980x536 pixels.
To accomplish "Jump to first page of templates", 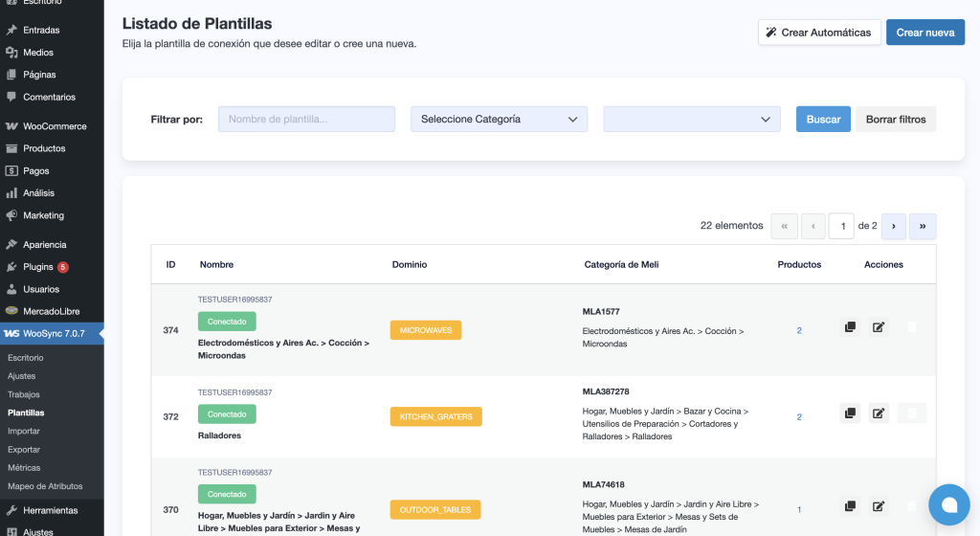I will tap(785, 226).
